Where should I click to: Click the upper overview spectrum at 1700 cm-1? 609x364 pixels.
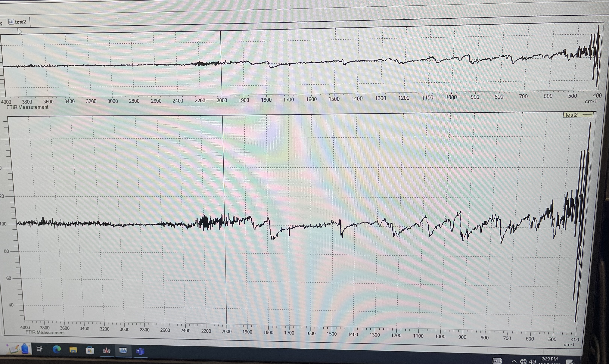click(x=289, y=64)
